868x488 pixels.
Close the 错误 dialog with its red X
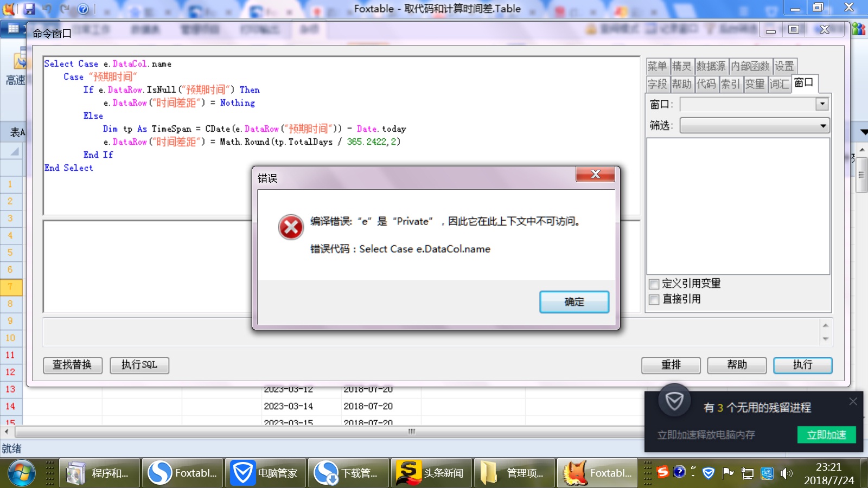(595, 174)
